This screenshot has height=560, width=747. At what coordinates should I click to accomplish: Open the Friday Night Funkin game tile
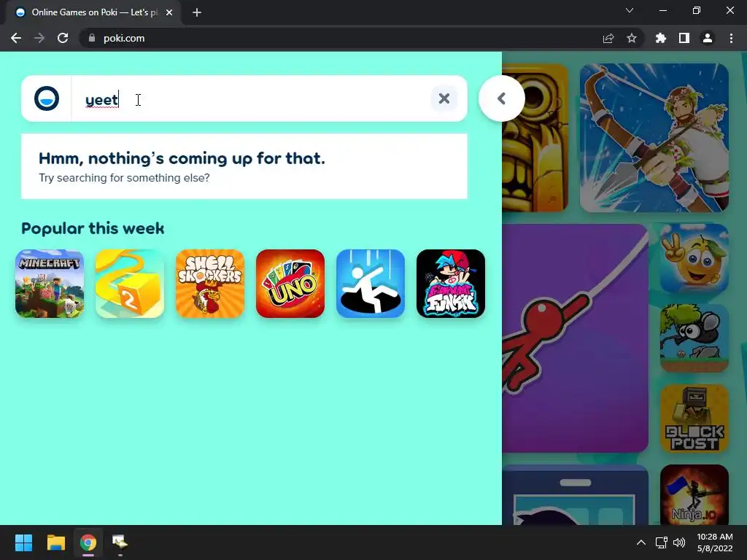coord(451,284)
